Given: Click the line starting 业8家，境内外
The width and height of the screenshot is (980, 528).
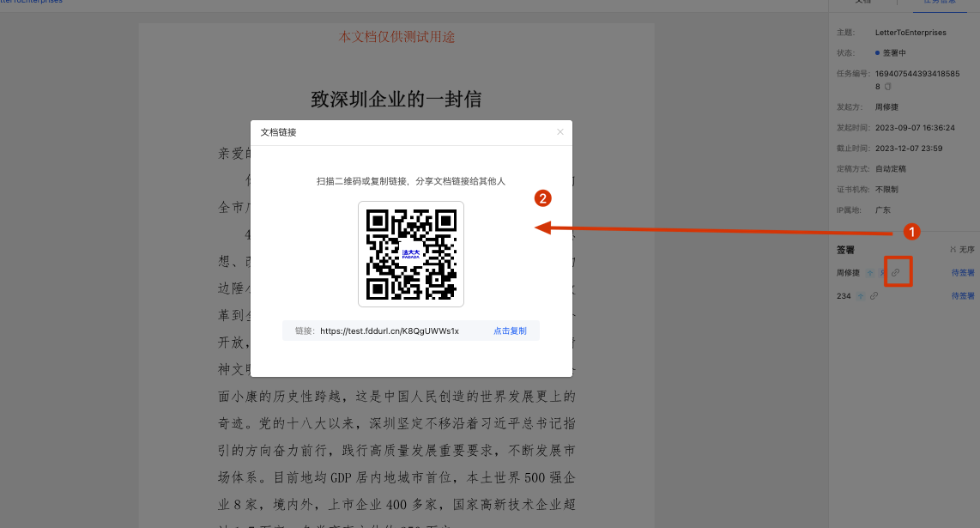Looking at the screenshot, I should [x=396, y=504].
